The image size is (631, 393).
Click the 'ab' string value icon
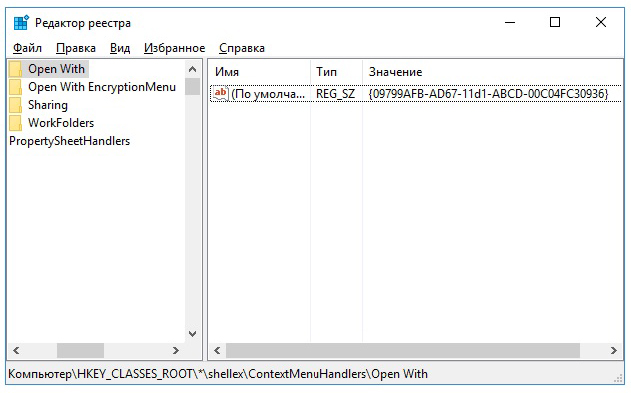pos(221,93)
